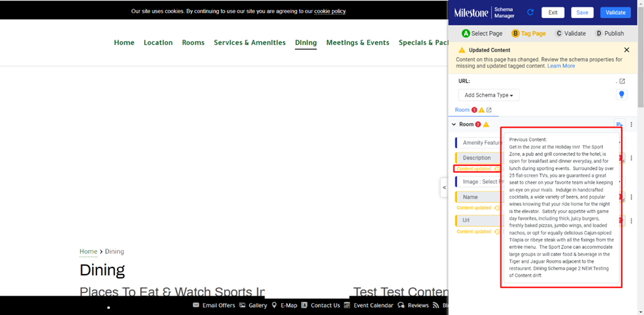The width and height of the screenshot is (644, 315).
Task: Open Meetings & Events navigation item
Action: point(358,42)
